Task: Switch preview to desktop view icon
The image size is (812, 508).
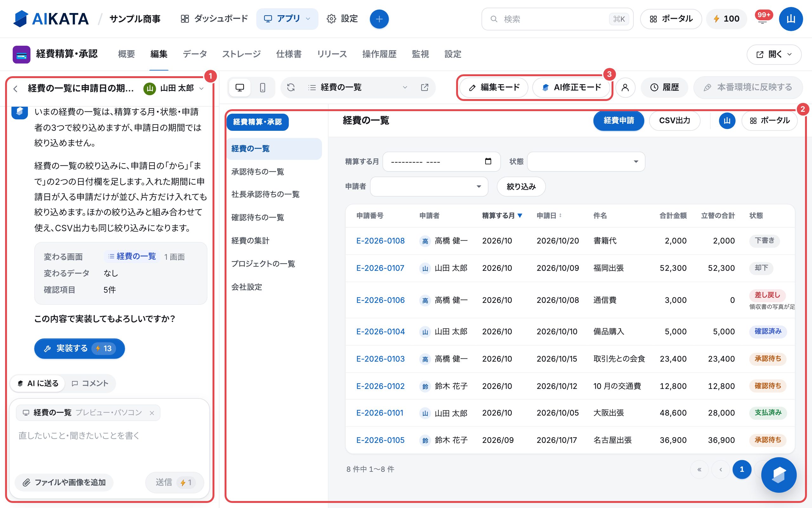Action: [239, 88]
